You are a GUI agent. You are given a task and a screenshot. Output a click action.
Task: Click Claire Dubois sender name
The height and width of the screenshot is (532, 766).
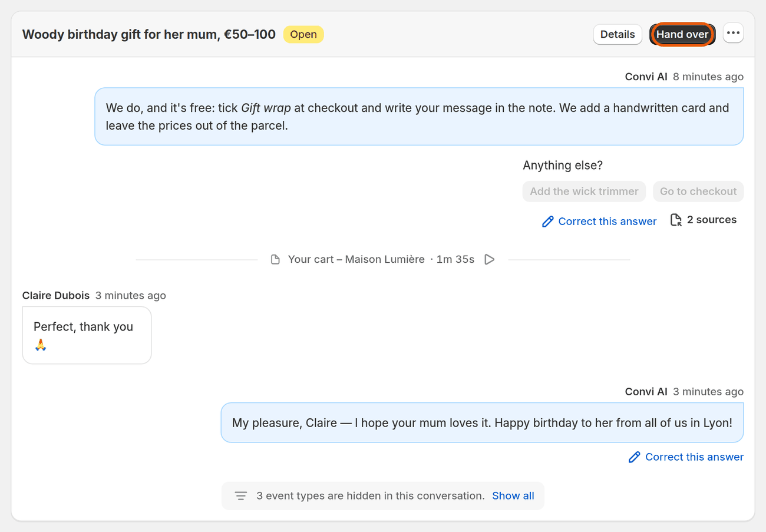[x=56, y=296]
